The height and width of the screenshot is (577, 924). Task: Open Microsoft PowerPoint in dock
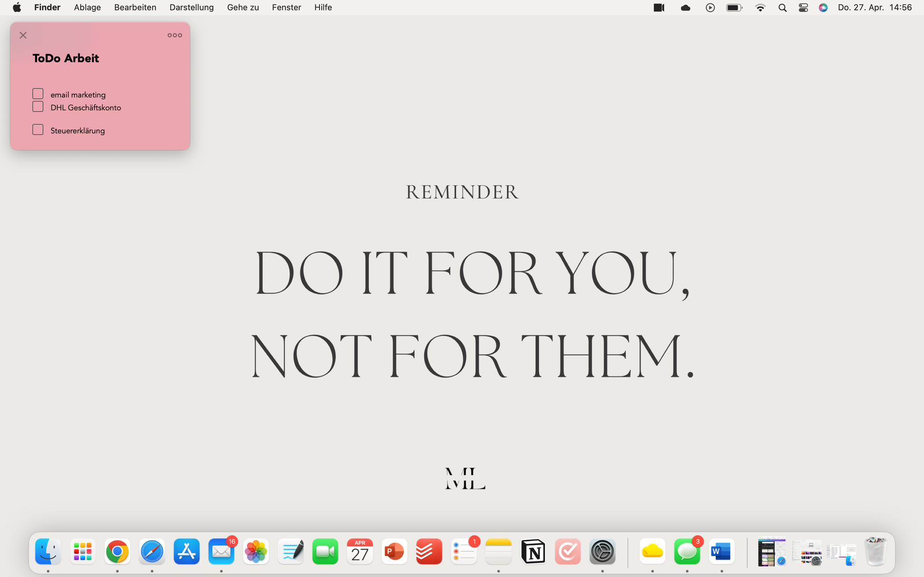[394, 551]
